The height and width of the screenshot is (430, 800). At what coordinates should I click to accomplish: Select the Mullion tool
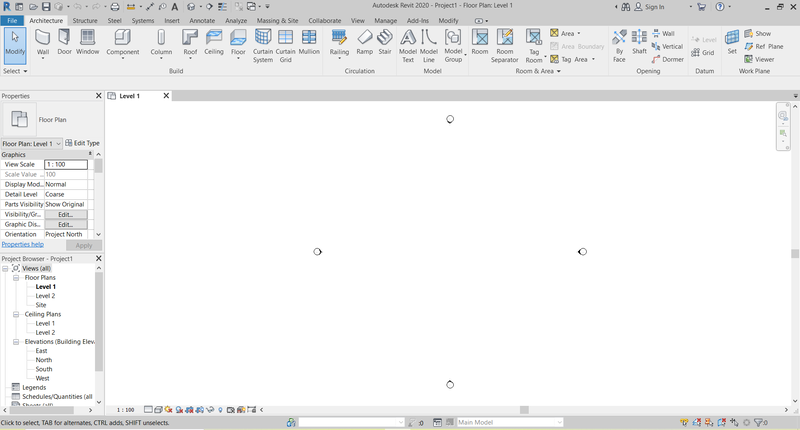click(309, 42)
